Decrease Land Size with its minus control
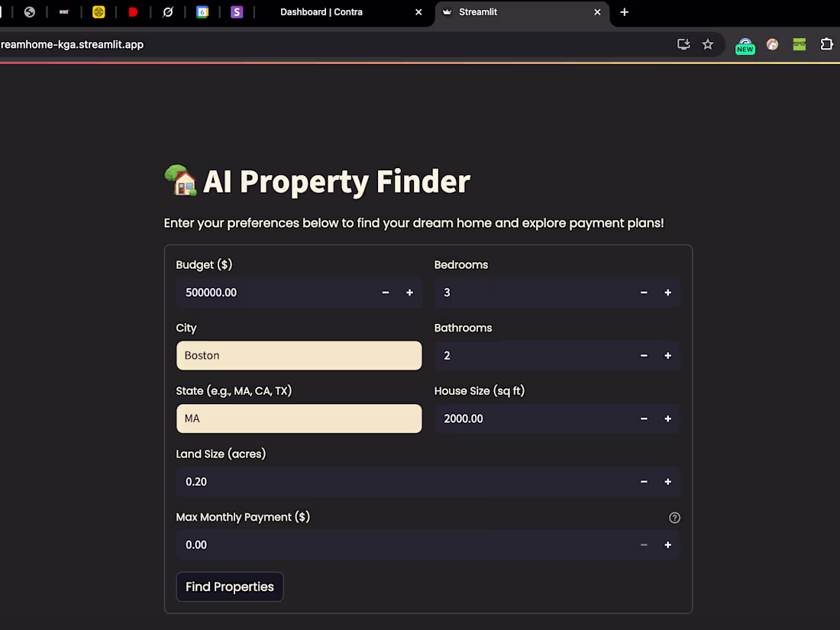This screenshot has height=630, width=840. [644, 481]
